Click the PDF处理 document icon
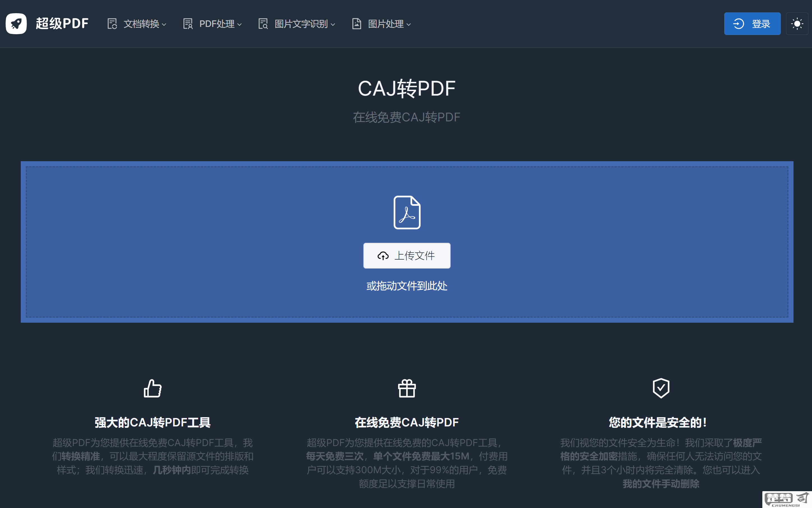812x508 pixels. click(x=188, y=24)
